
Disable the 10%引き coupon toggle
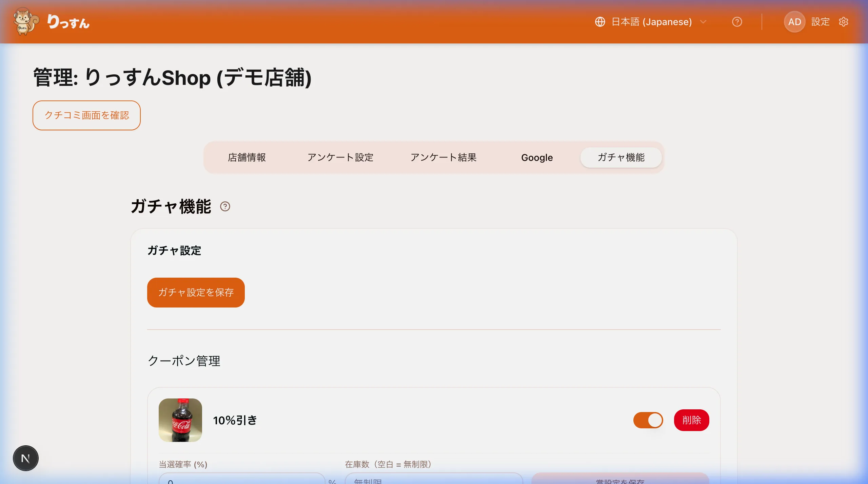tap(648, 420)
